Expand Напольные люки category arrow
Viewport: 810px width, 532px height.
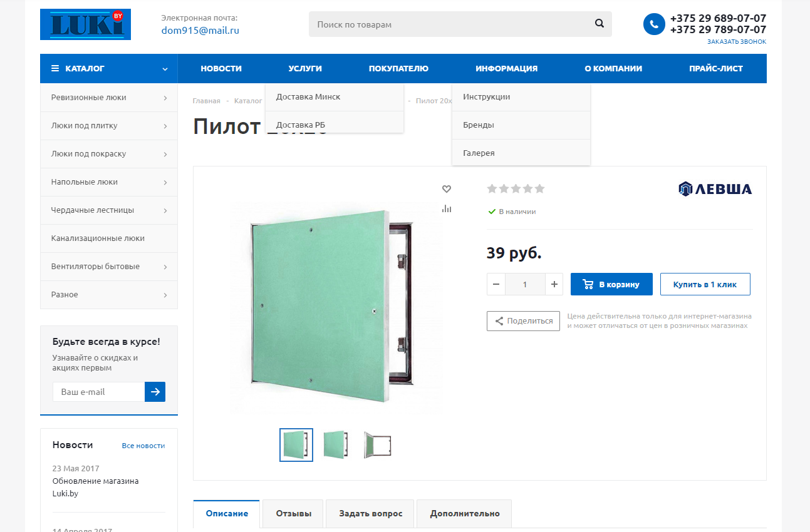[165, 182]
